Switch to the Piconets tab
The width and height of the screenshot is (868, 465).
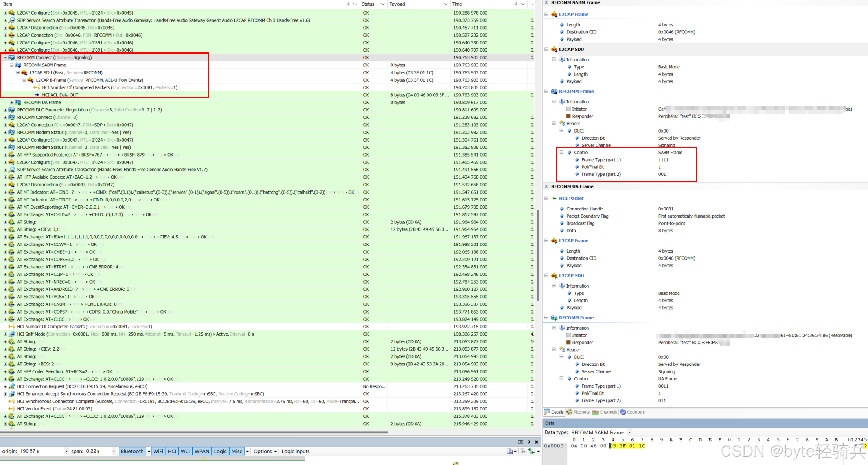(x=578, y=412)
